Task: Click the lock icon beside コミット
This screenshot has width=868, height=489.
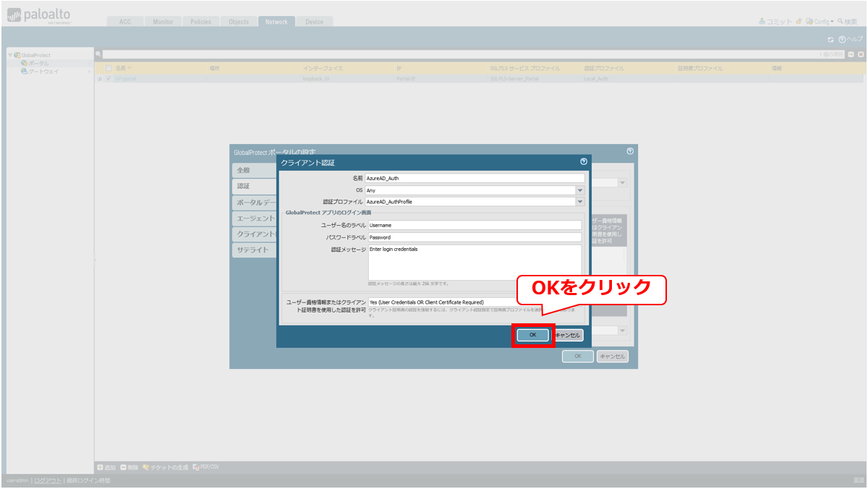Action: click(799, 22)
